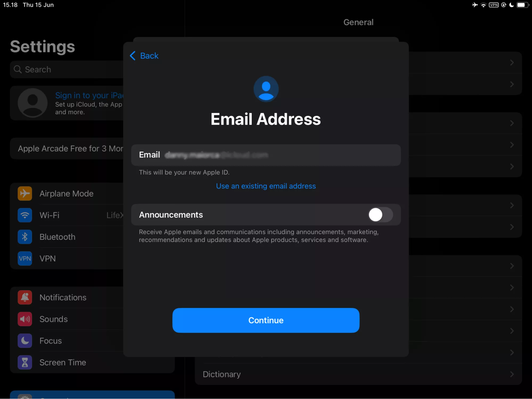The width and height of the screenshot is (532, 399).
Task: Expand the Dictionary settings row
Action: click(x=358, y=374)
